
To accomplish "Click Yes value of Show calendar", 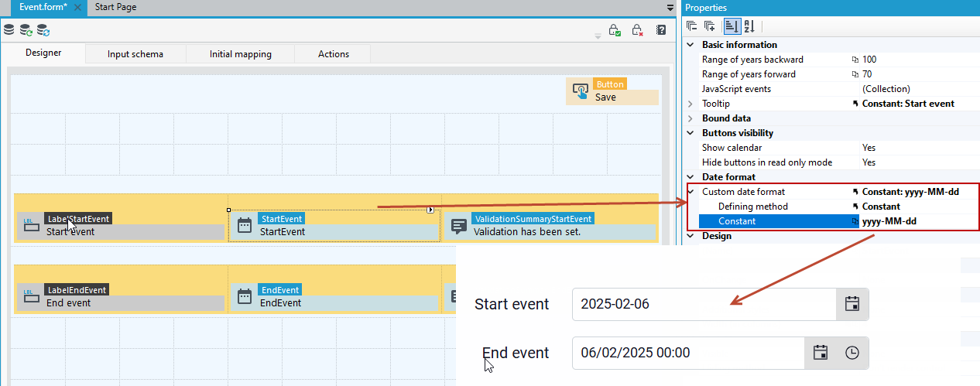I will point(869,148).
